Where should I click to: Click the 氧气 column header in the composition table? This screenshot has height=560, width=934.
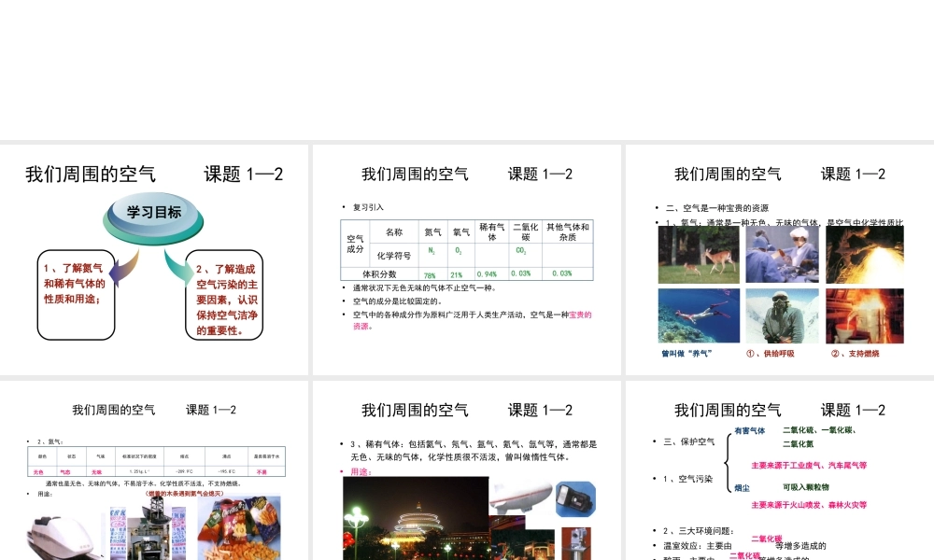(x=461, y=232)
